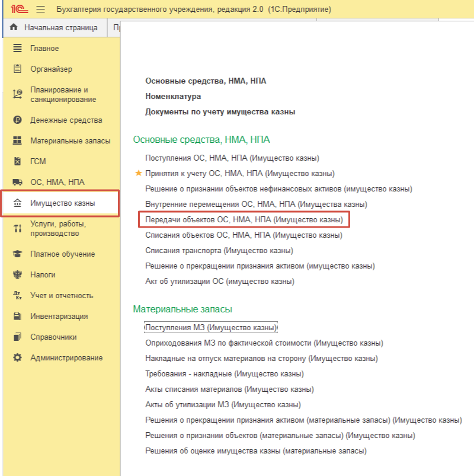Open Внутренние перемещения ОС, НМА, НПА
Viewport: 474px width, 476px height.
256,205
